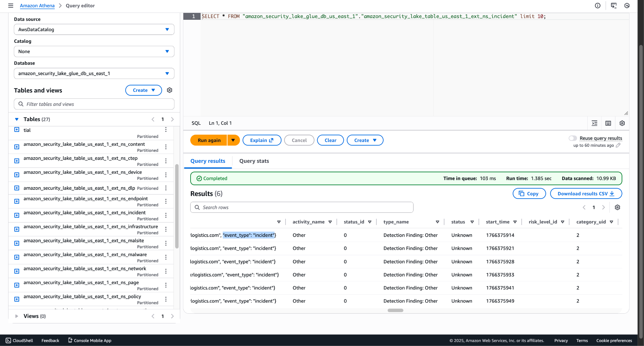
Task: Open results table preferences gear
Action: coord(617,207)
